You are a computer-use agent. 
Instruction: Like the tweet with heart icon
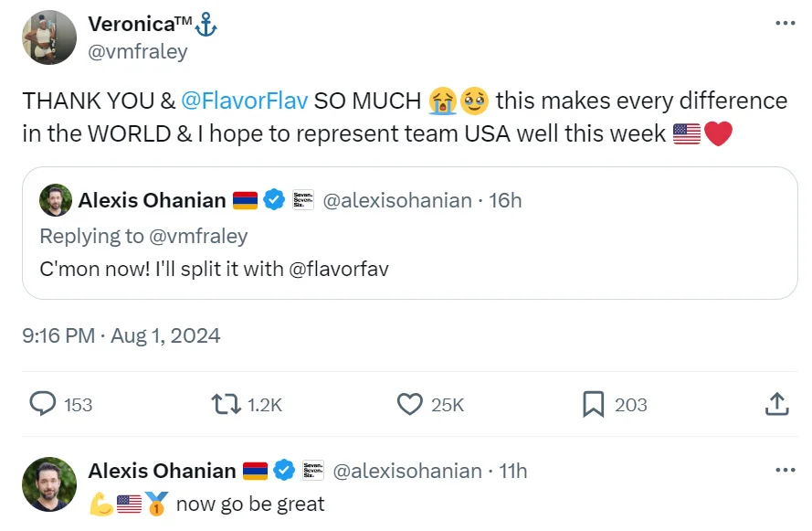[x=410, y=404]
